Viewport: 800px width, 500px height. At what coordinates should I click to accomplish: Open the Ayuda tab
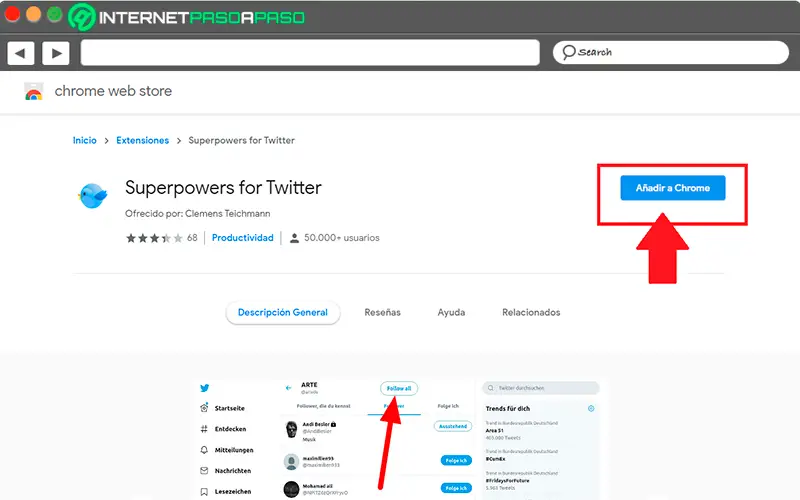[x=451, y=313]
